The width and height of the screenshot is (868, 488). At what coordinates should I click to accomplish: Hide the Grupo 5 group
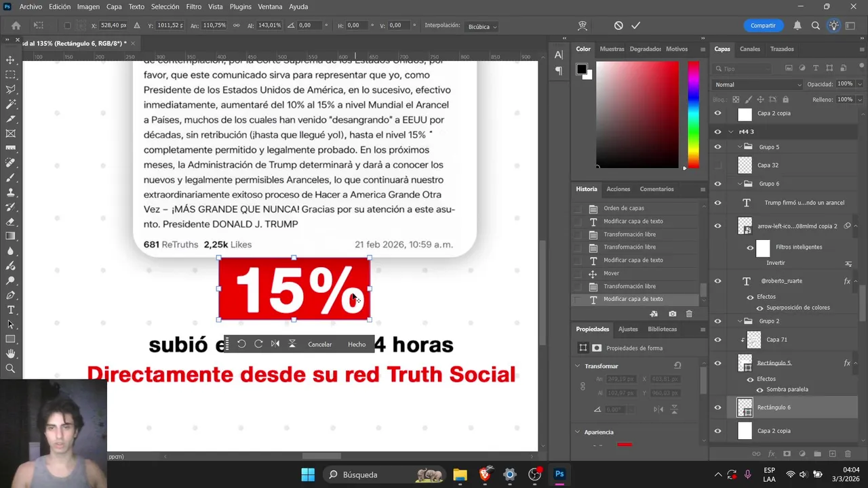tap(718, 146)
